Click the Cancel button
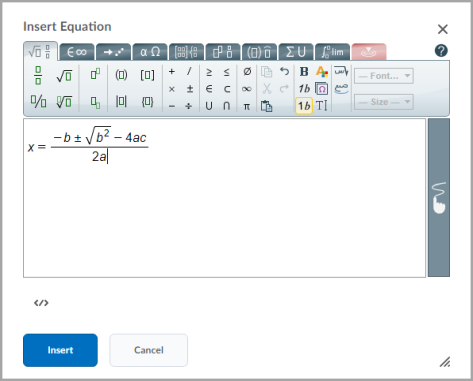This screenshot has width=473, height=381. pos(149,350)
